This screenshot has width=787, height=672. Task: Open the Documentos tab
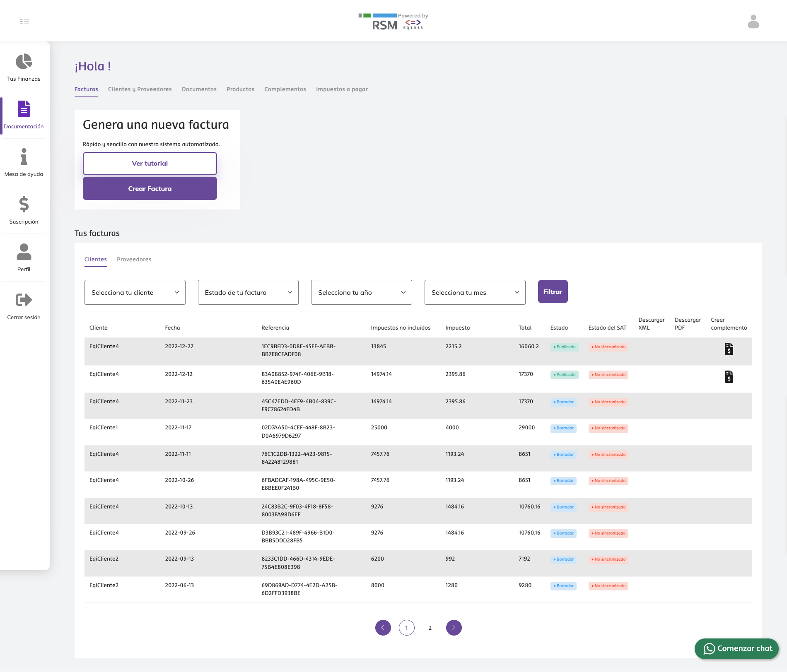[x=199, y=89]
